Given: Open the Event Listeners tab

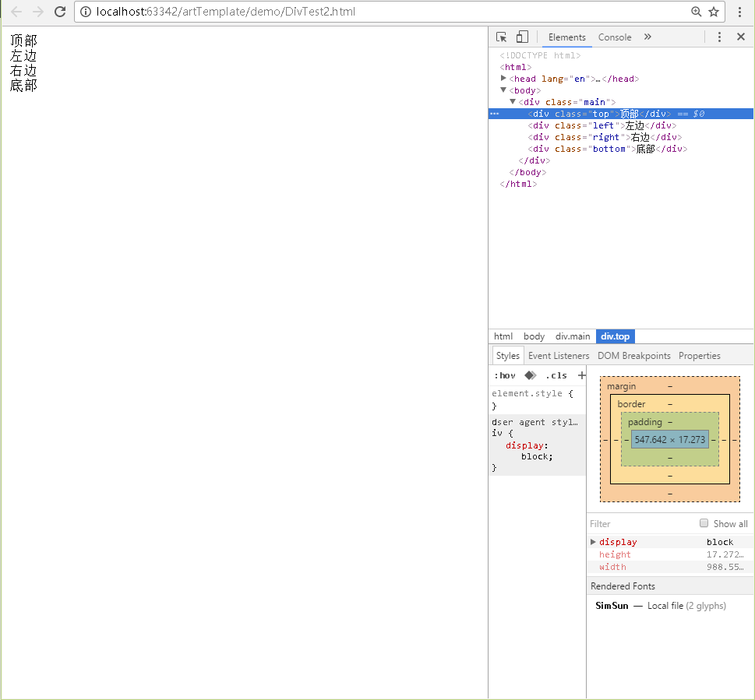Looking at the screenshot, I should pyautogui.click(x=559, y=356).
